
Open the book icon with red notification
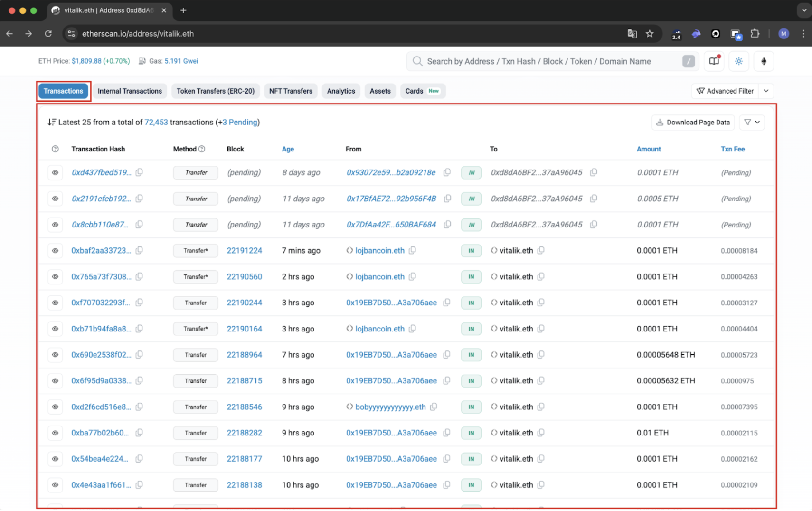(714, 61)
